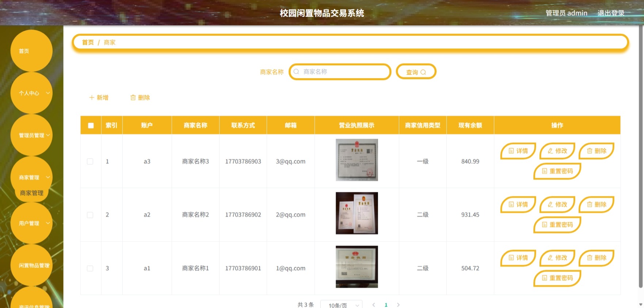The width and height of the screenshot is (644, 308).
Task: Open the 首页 sidebar menu item
Action: coord(31,51)
